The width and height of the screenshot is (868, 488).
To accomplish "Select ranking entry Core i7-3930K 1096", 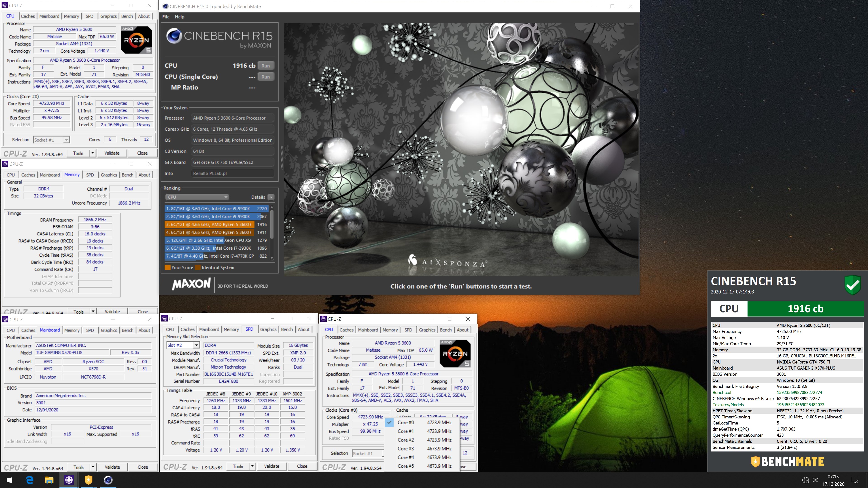I will tap(216, 248).
